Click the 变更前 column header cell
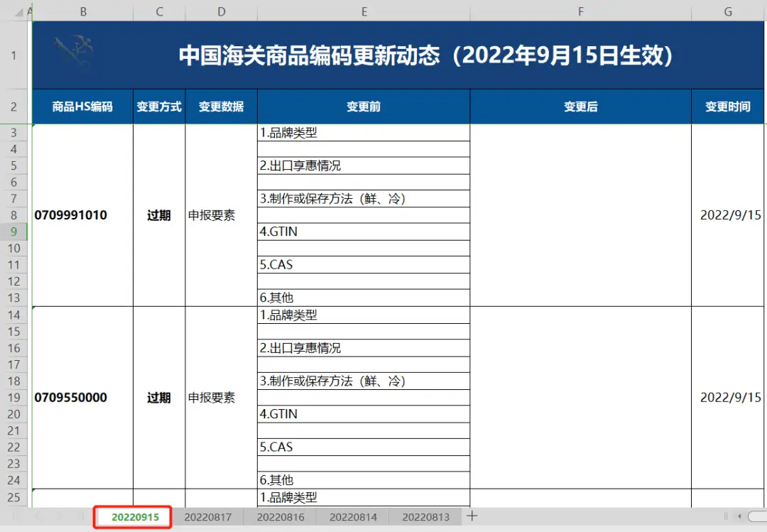Image resolution: width=767 pixels, height=532 pixels. tap(364, 106)
